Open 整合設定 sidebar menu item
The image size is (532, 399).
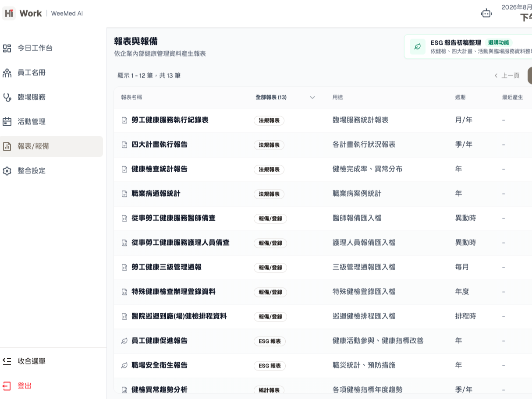[52, 171]
